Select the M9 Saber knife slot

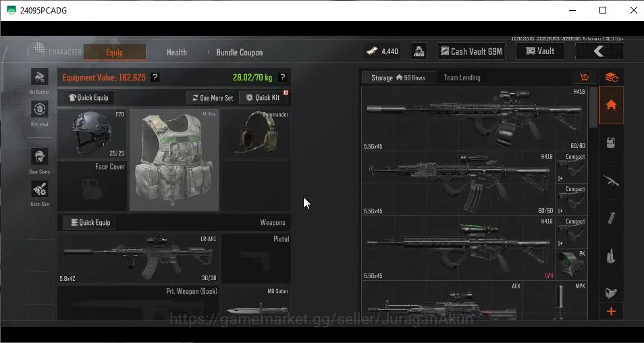(256, 303)
